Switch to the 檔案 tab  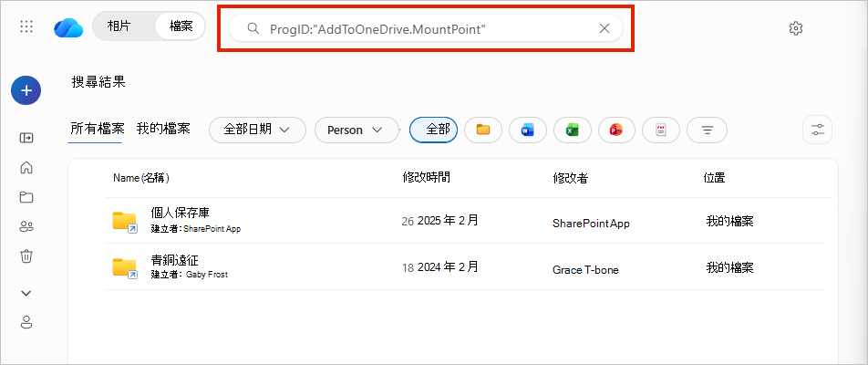[x=181, y=26]
